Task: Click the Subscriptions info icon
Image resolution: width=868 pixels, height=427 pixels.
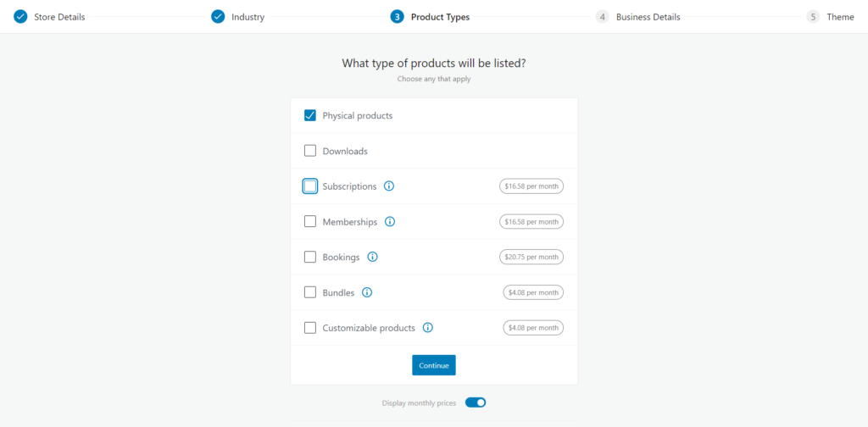Action: pyautogui.click(x=389, y=186)
